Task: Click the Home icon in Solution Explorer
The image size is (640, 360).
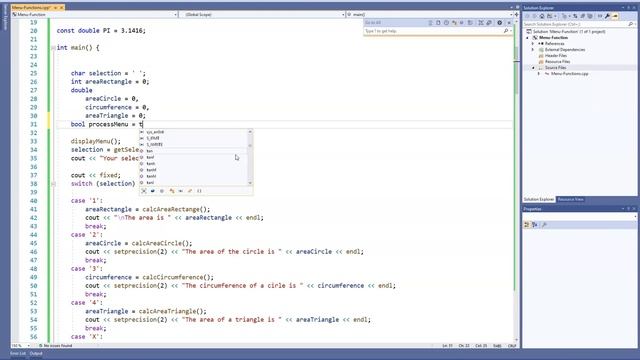Action: click(542, 16)
